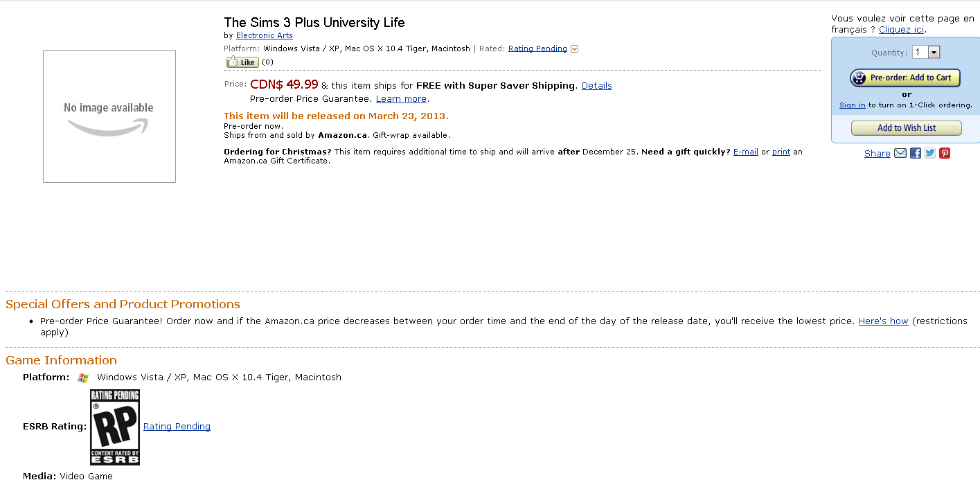
Task: Open print gift certificate link
Action: coord(781,152)
